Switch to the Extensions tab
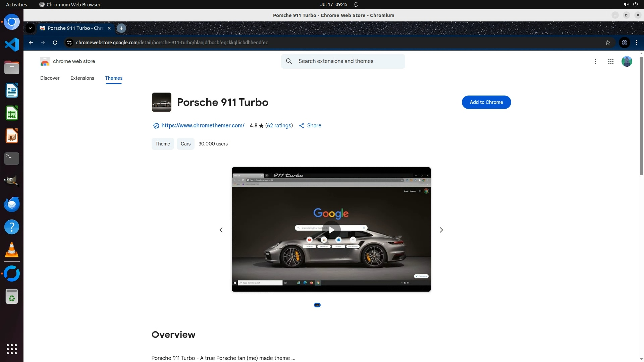The image size is (644, 362). coord(82,78)
